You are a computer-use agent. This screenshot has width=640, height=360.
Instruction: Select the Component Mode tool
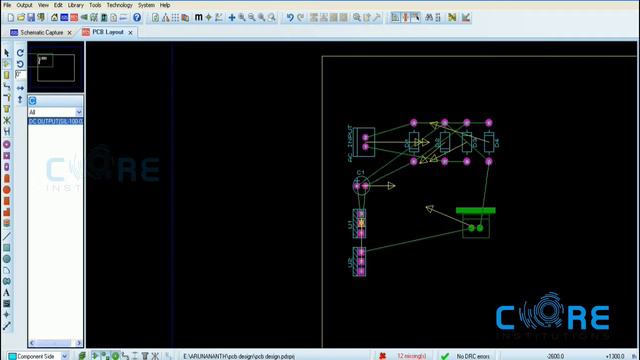7,64
